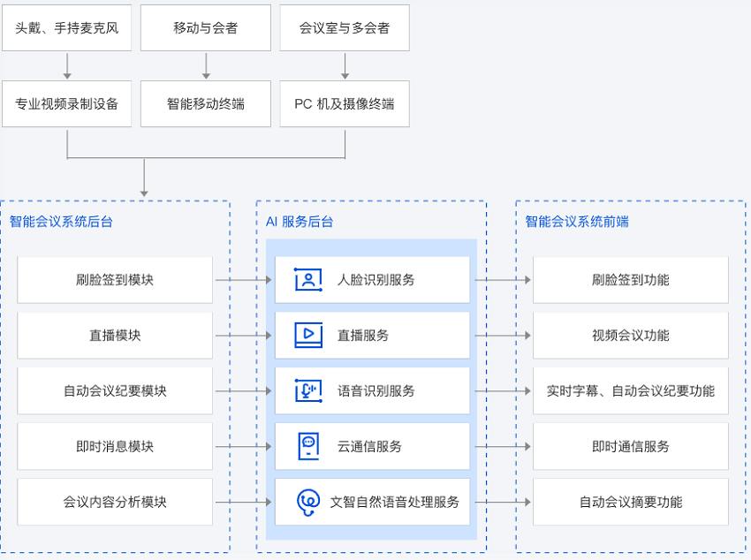The height and width of the screenshot is (560, 751).
Task: Click the 直播模块 box
Action: [x=115, y=335]
